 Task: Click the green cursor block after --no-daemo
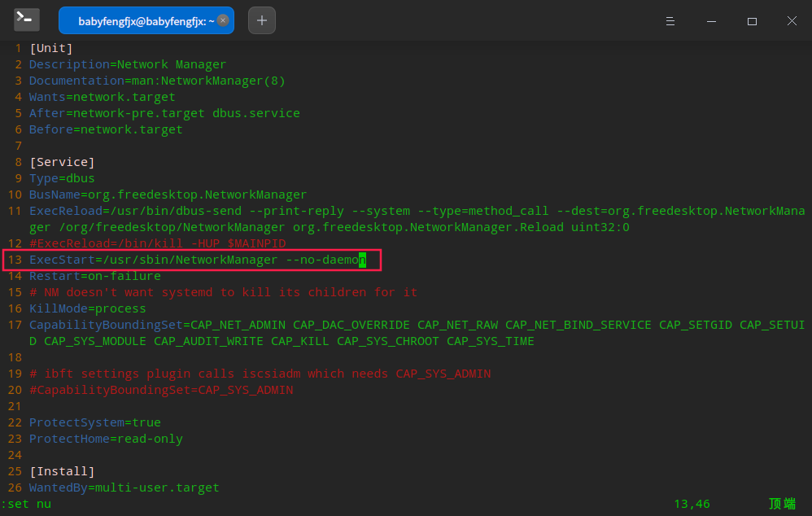click(x=363, y=260)
